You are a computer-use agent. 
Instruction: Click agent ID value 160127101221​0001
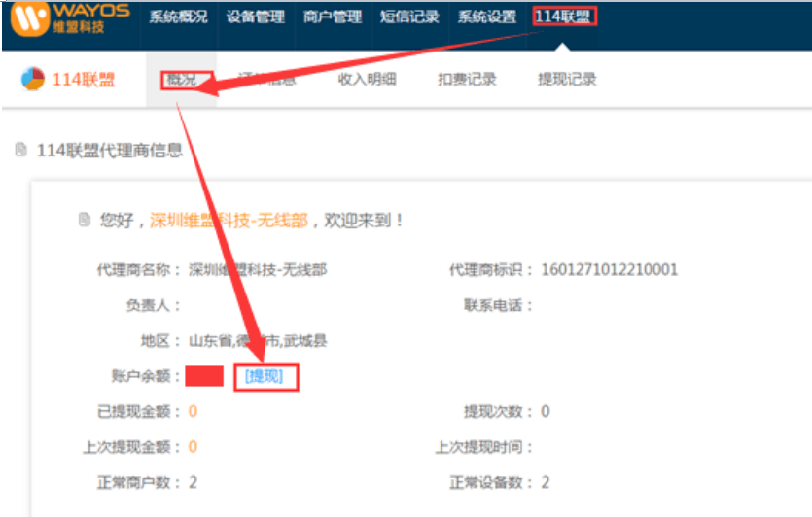[610, 269]
